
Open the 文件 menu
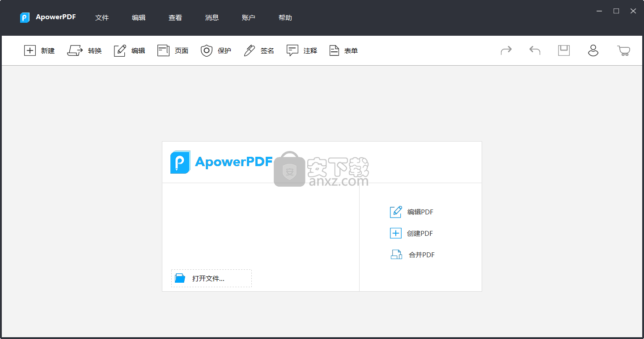click(x=102, y=18)
